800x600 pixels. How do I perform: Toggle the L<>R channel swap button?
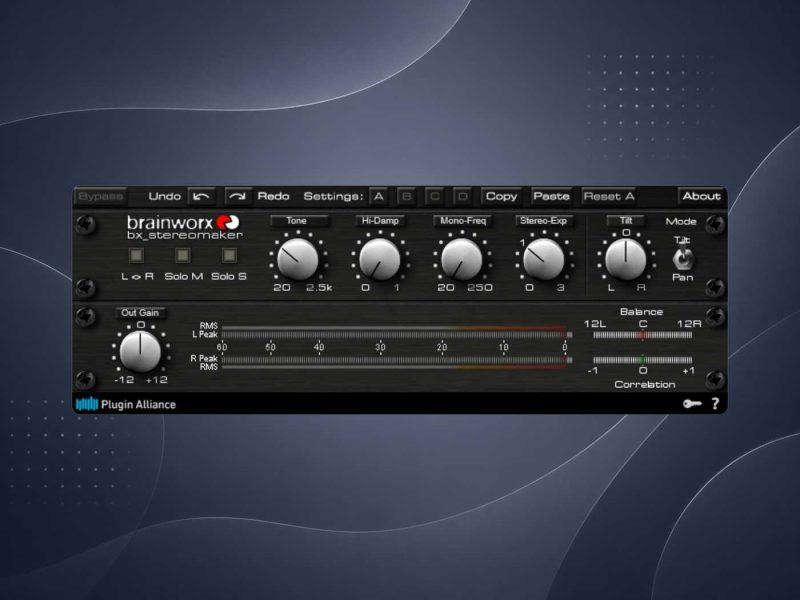136,255
